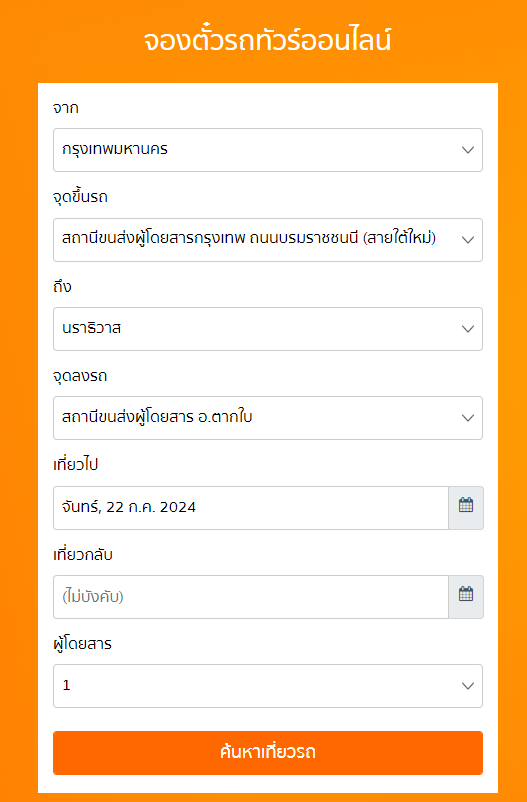Click the chevron arrow beside สายใต้ใหม่ station
The height and width of the screenshot is (802, 527).
click(x=468, y=240)
